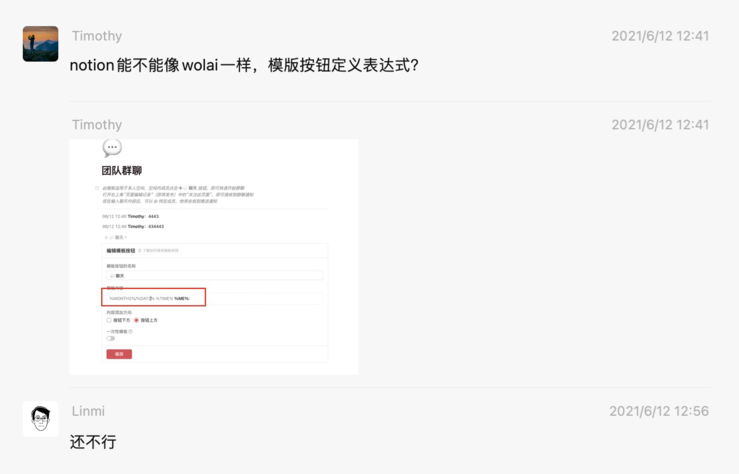Image resolution: width=739 pixels, height=474 pixels.
Task: Open Linmi's username link
Action: 89,411
